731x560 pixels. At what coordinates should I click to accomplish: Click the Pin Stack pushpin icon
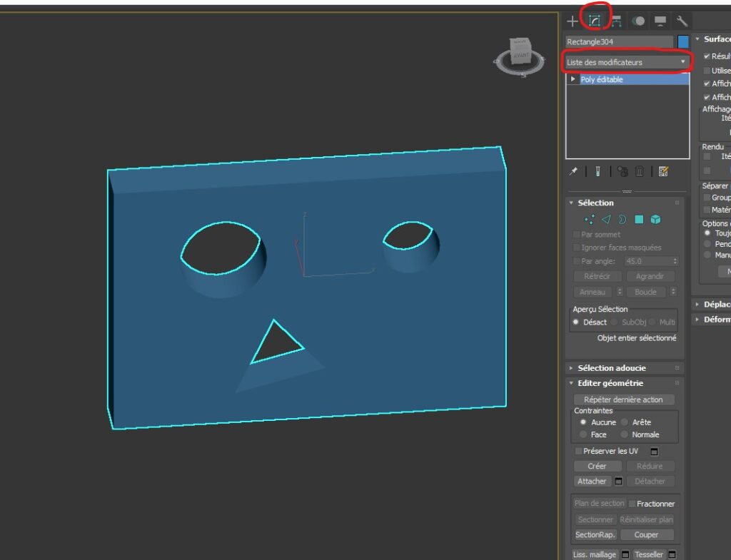click(x=573, y=171)
